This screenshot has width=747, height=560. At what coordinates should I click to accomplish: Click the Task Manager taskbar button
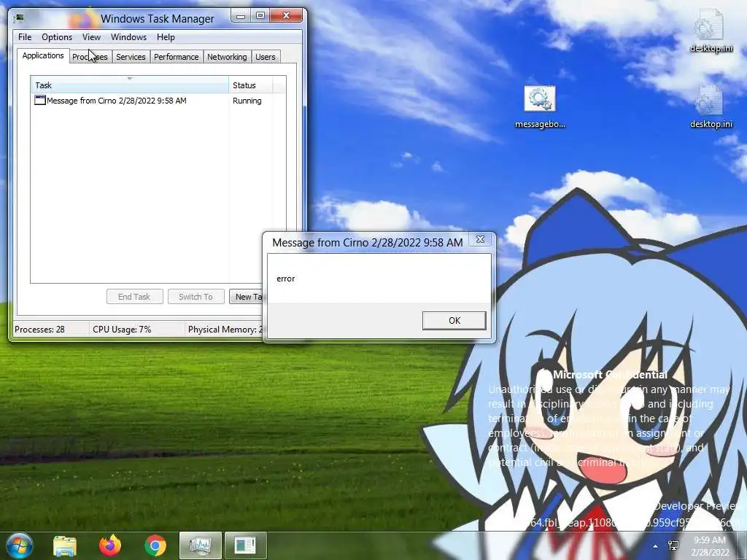coord(200,545)
